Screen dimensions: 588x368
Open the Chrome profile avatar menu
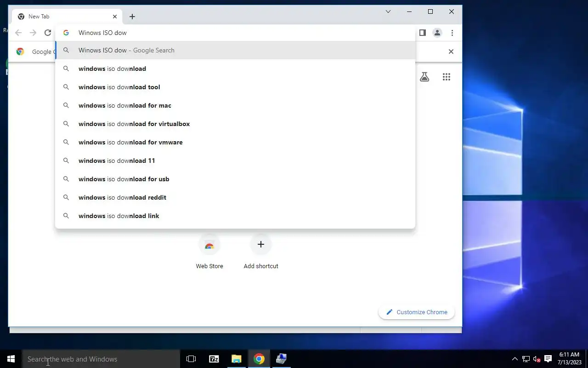tap(437, 33)
